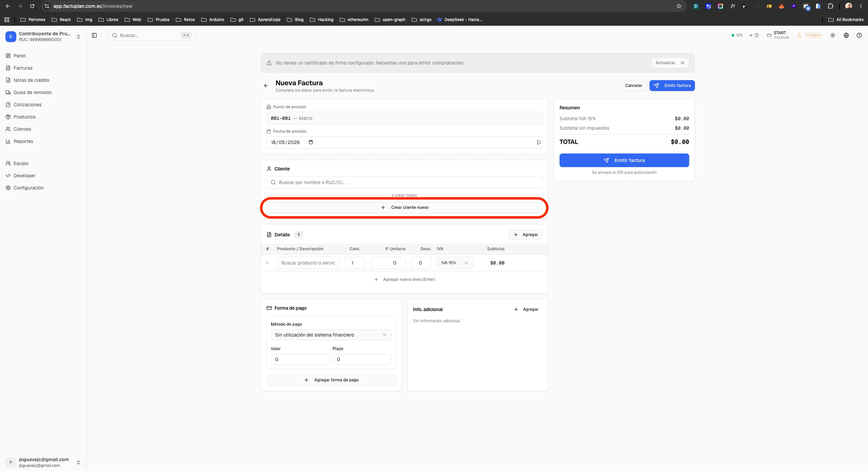
Task: Open the React bookmarks folder
Action: (61, 20)
